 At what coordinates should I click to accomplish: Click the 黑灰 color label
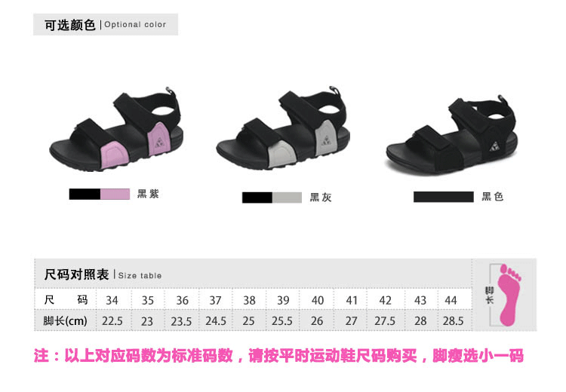pyautogui.click(x=321, y=198)
